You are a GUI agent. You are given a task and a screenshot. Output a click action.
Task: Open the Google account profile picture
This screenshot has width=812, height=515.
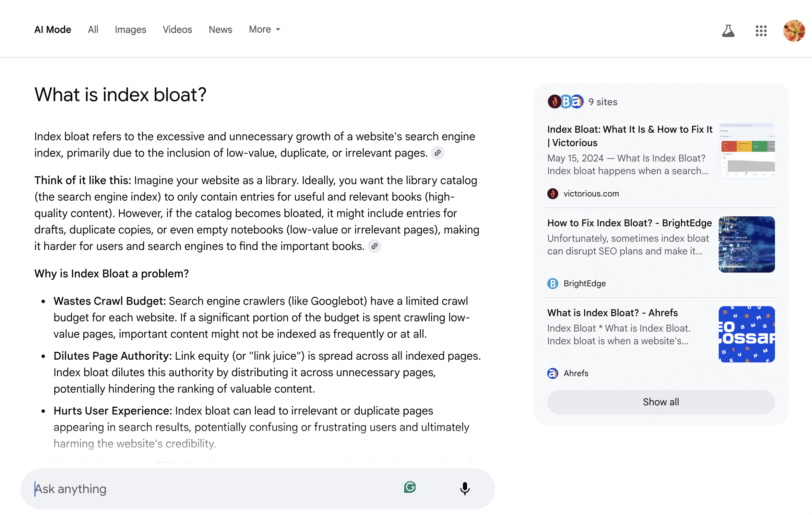(794, 31)
